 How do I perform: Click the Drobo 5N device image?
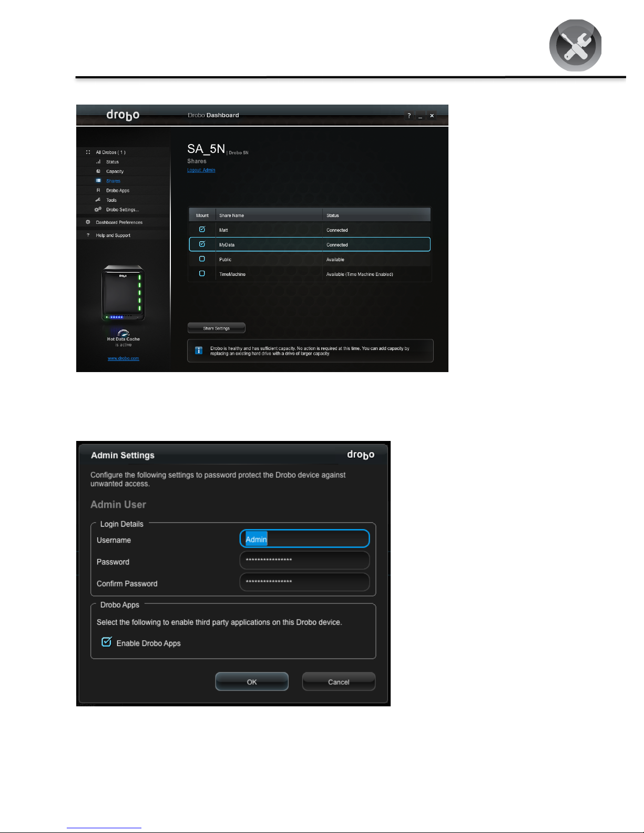click(x=123, y=293)
